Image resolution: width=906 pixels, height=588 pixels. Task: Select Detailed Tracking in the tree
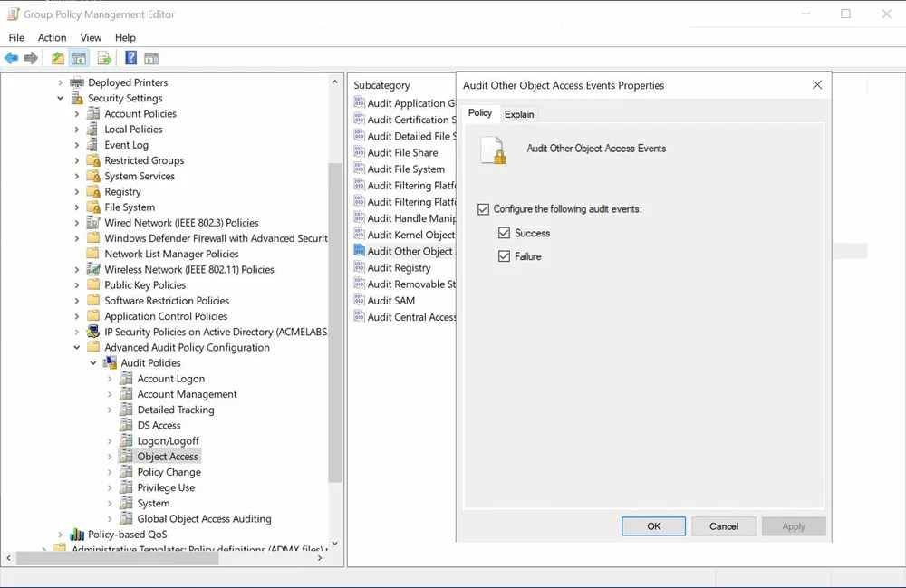[x=176, y=410]
